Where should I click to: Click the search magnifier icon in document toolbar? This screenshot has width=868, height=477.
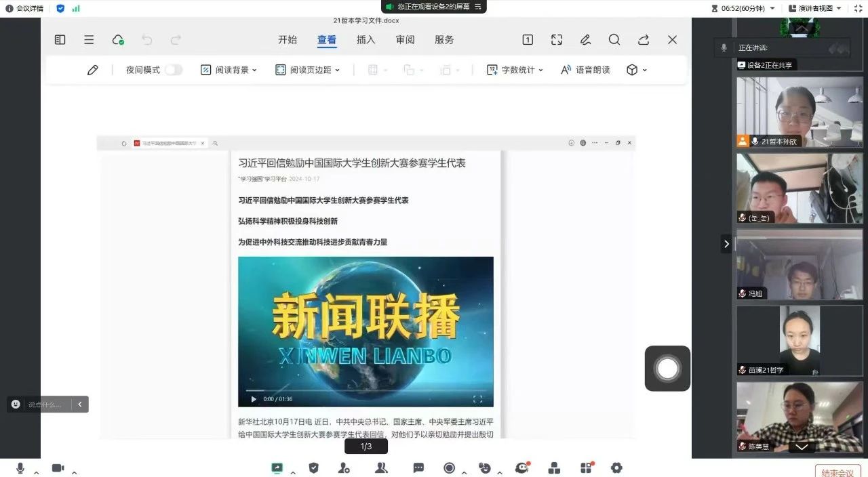click(x=614, y=40)
